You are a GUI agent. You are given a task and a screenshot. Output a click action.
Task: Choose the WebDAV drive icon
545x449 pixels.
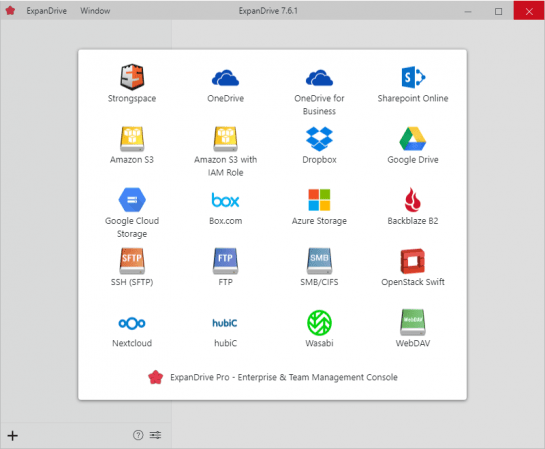click(x=413, y=322)
